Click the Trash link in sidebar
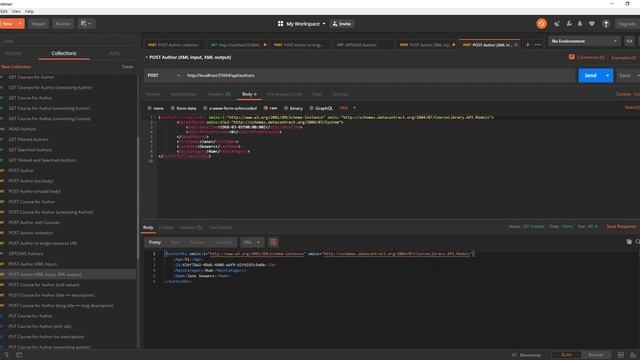This screenshot has width=640, height=360. [x=128, y=67]
